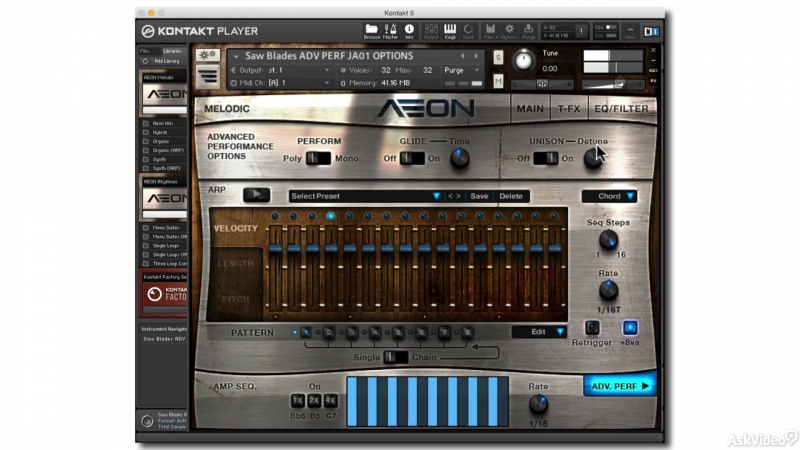
Task: Select the LENGTH sequencer page
Action: (236, 263)
